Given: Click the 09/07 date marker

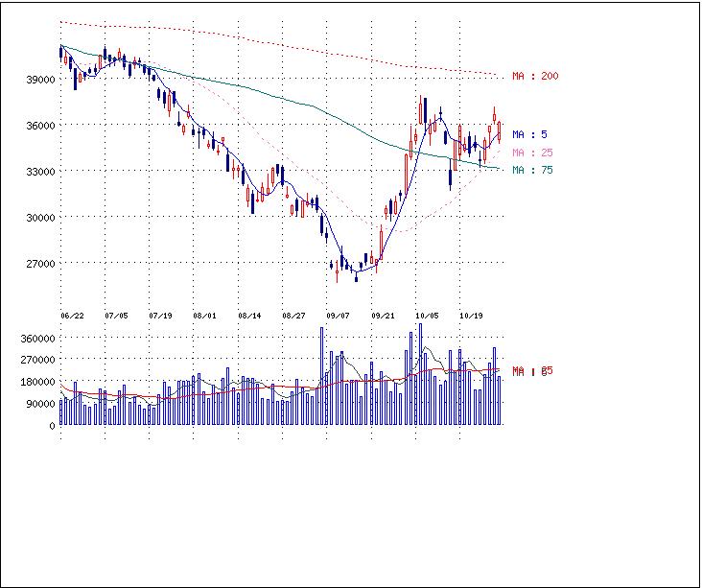Looking at the screenshot, I should 338,315.
